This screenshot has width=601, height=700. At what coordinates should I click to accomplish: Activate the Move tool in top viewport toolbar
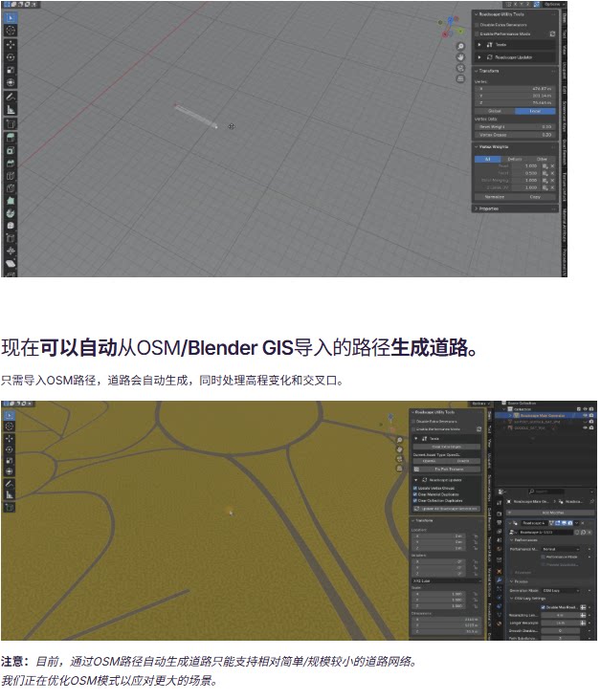tap(11, 45)
